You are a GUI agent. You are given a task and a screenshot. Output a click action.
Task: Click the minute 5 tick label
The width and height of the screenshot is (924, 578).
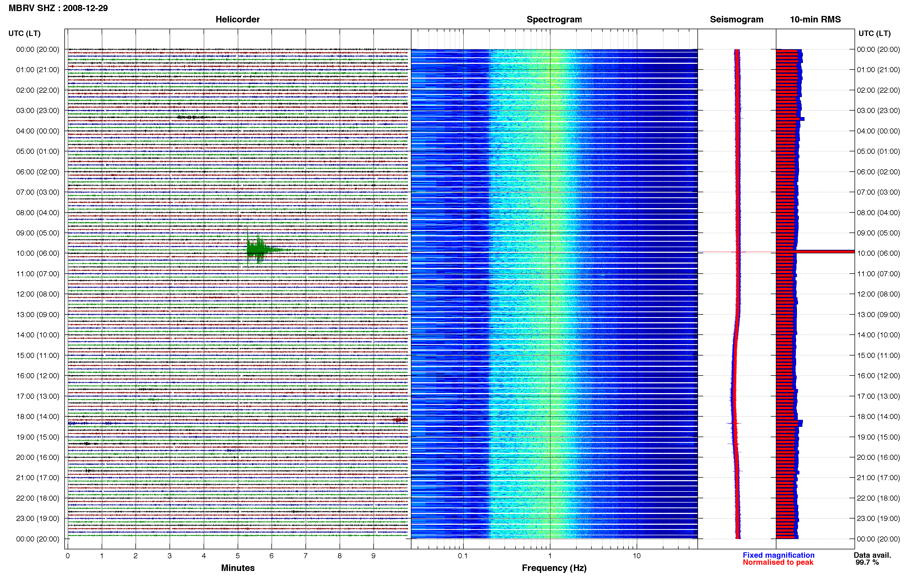(238, 556)
